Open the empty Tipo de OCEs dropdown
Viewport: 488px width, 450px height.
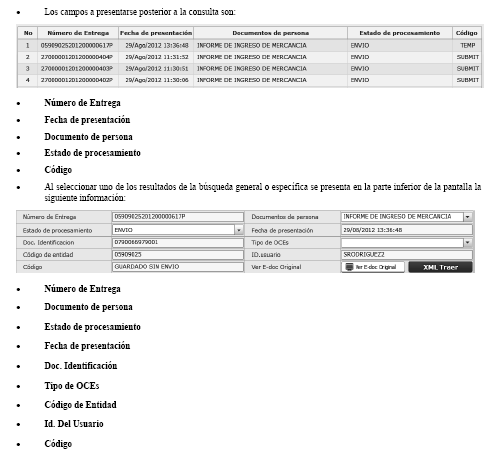tap(467, 242)
